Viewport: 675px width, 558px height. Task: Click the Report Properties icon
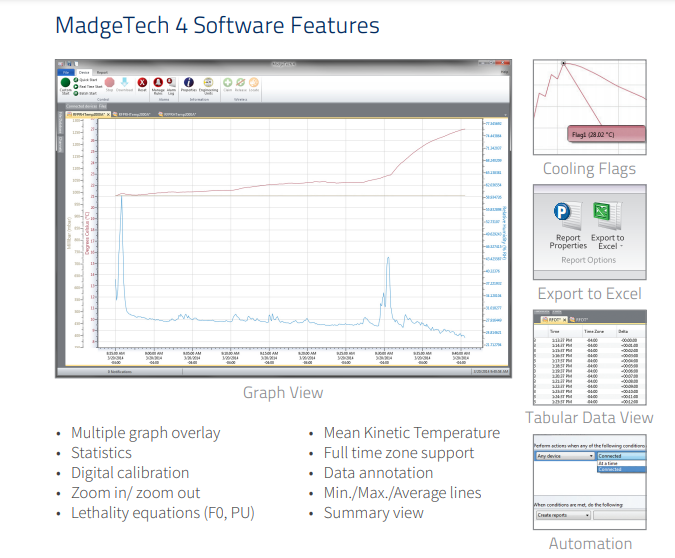coord(567,215)
